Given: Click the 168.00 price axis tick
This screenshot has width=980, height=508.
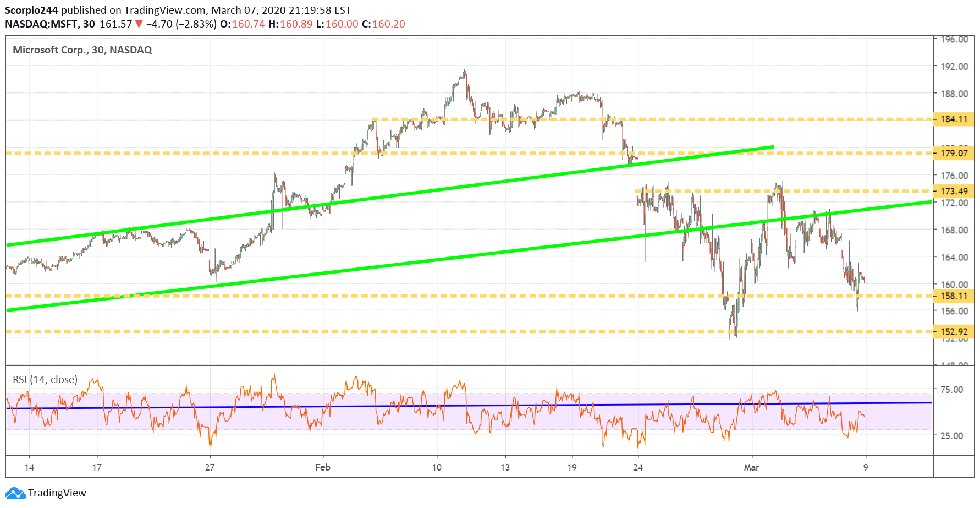Looking at the screenshot, I should (x=954, y=230).
